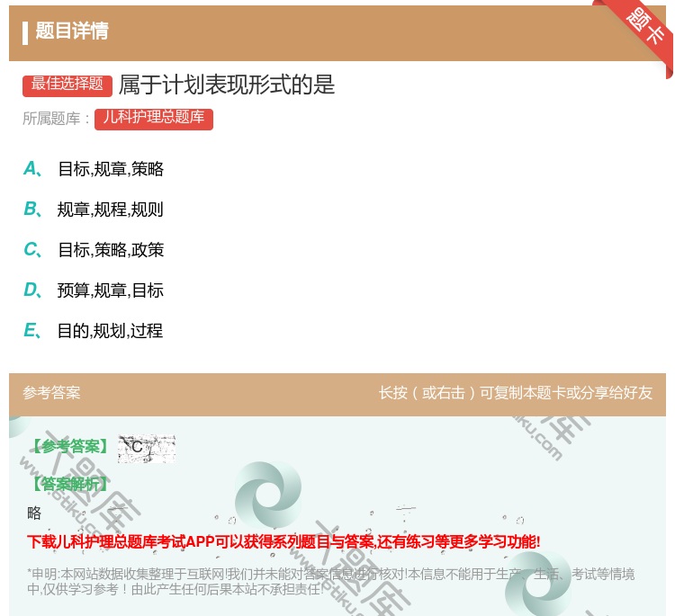Click the 题目详情 header title
This screenshot has height=616, width=675.
point(72,31)
